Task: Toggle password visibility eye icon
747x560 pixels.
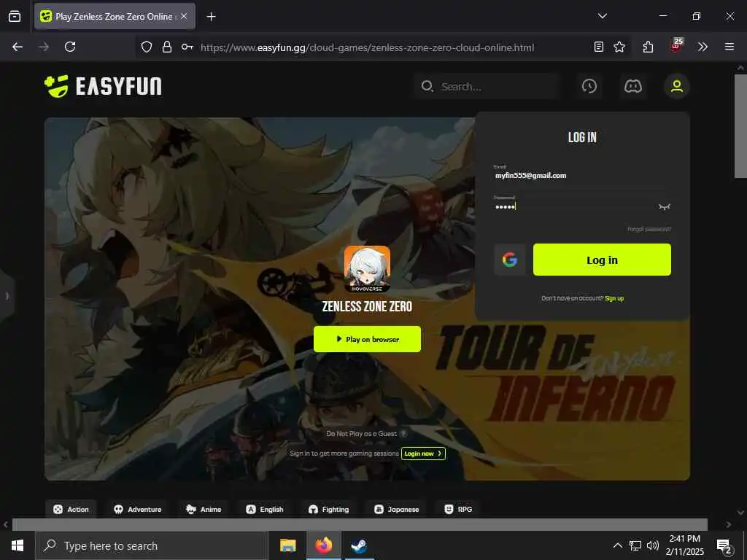Action: click(x=664, y=206)
